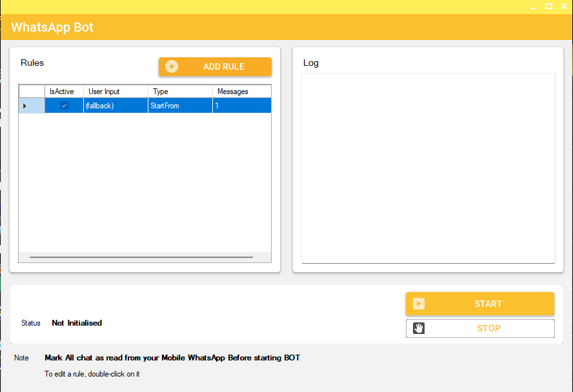Viewport: 573px width, 392px height.
Task: Click the 'To edit a rule' hint text
Action: (x=92, y=374)
